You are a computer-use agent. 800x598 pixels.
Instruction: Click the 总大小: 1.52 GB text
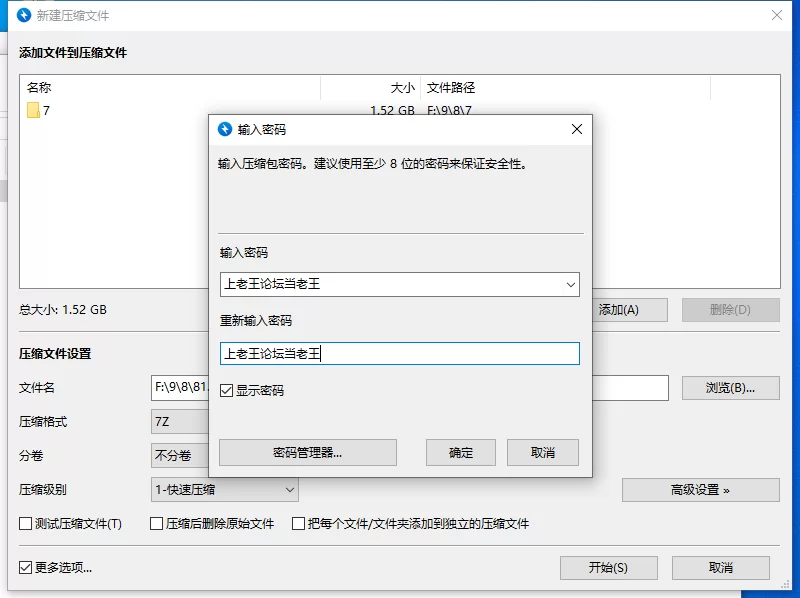click(63, 310)
